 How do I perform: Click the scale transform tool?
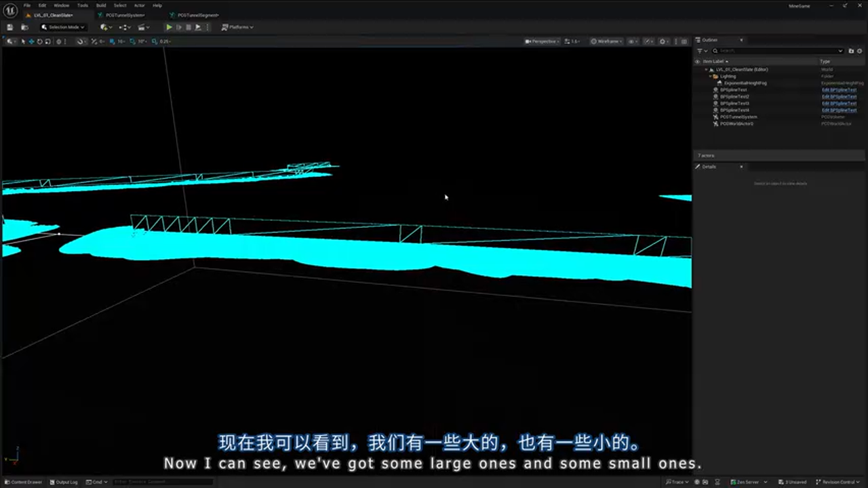(x=49, y=41)
